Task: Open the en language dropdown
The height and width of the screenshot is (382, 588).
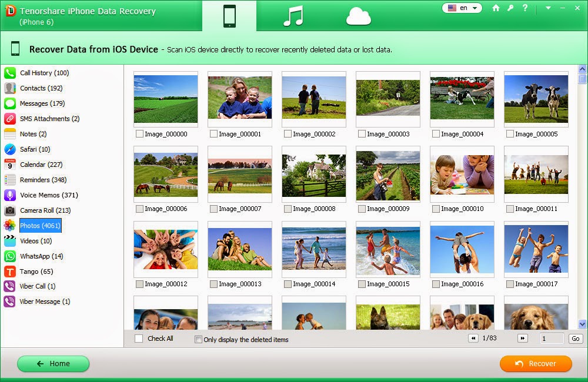Action: coord(462,8)
